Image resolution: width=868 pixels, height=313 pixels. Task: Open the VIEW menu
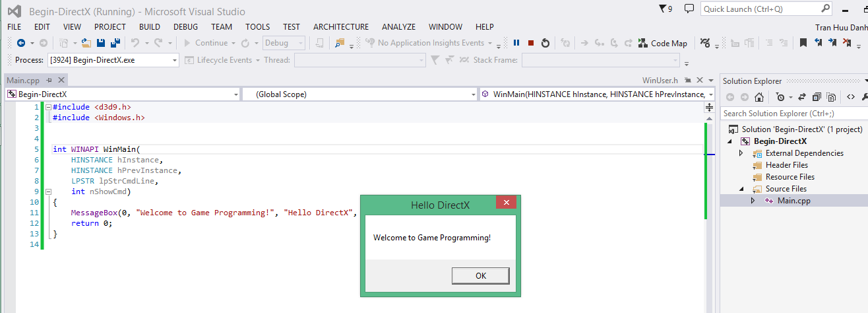coord(73,27)
